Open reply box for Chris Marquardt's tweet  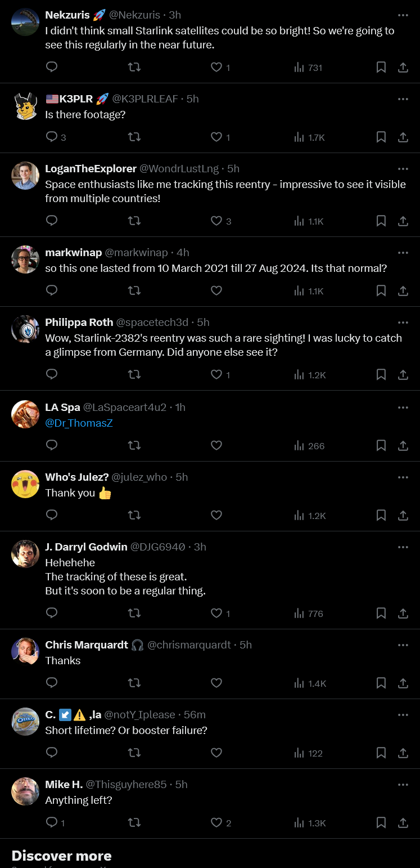pos(52,683)
